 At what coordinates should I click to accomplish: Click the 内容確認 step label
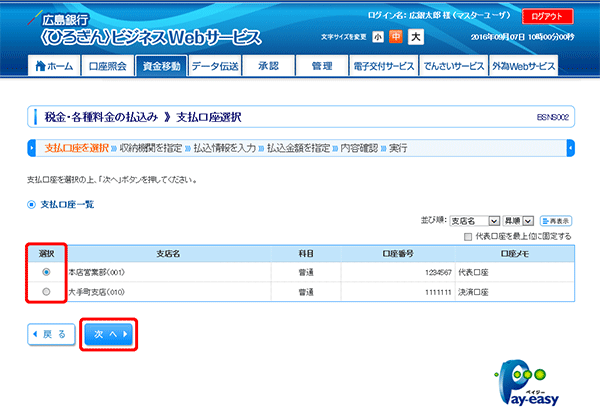click(359, 148)
